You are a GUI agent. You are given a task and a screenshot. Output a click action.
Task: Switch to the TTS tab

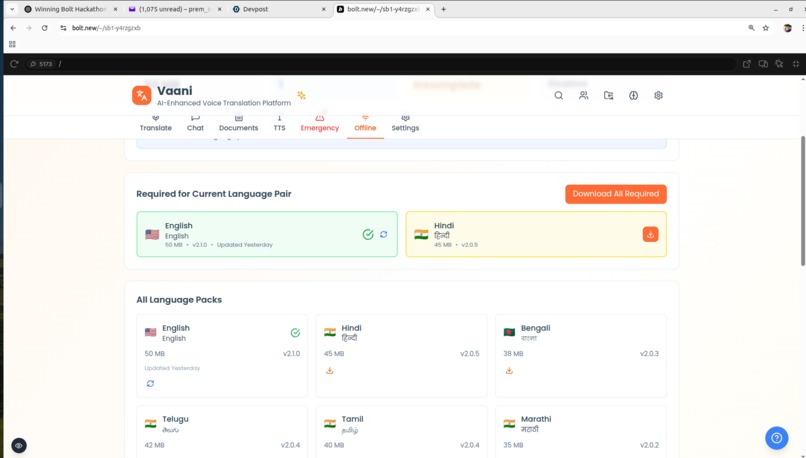[279, 124]
